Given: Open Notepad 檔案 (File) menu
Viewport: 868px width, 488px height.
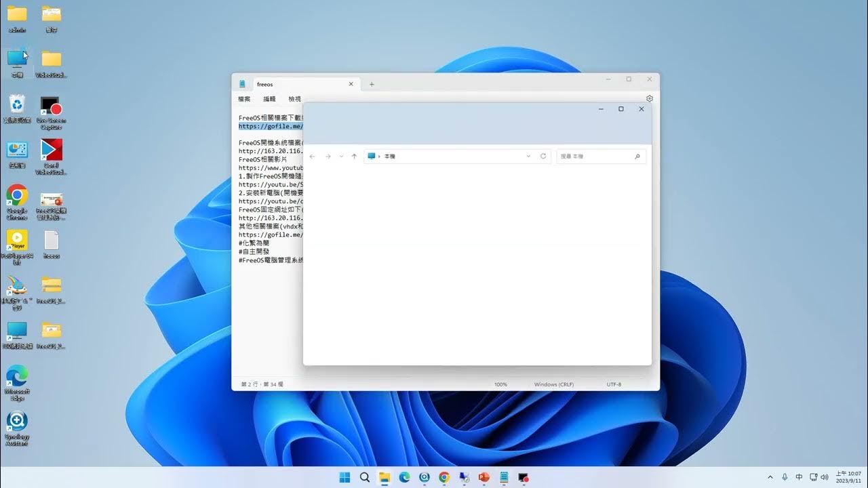Looking at the screenshot, I should (x=244, y=99).
